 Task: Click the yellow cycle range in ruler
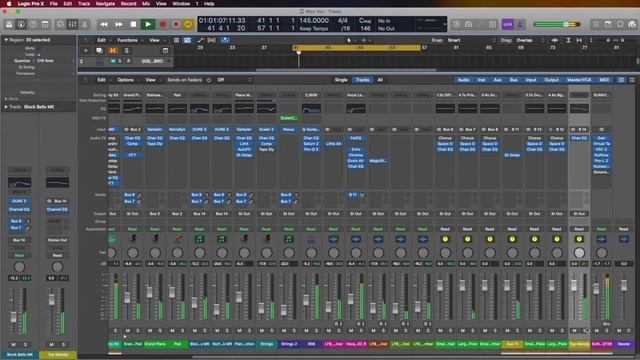[x=357, y=48]
